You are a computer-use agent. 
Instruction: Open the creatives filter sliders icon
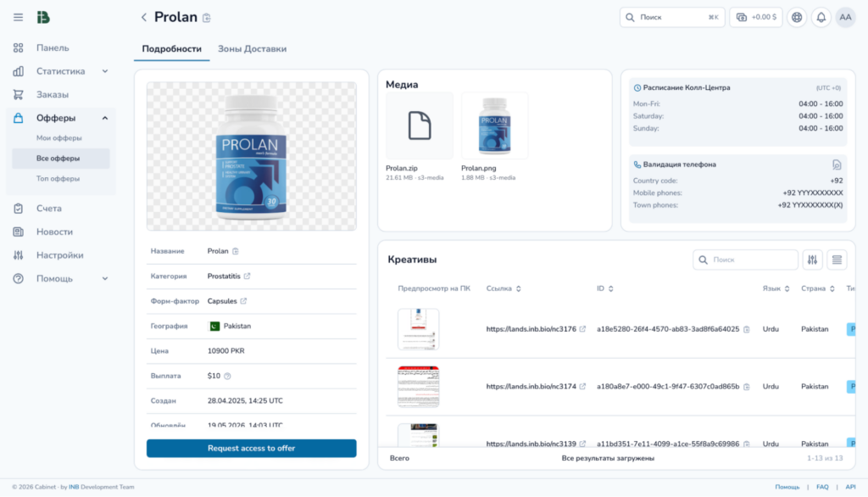(812, 260)
